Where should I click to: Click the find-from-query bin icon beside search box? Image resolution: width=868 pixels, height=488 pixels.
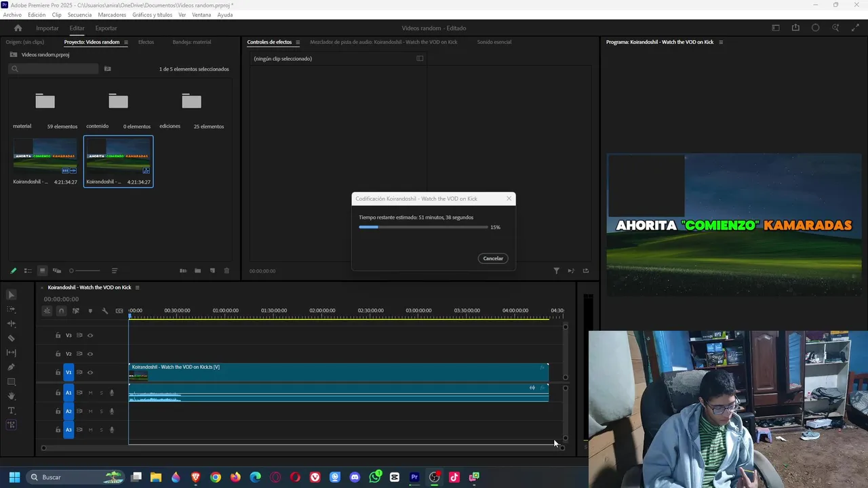(x=107, y=68)
